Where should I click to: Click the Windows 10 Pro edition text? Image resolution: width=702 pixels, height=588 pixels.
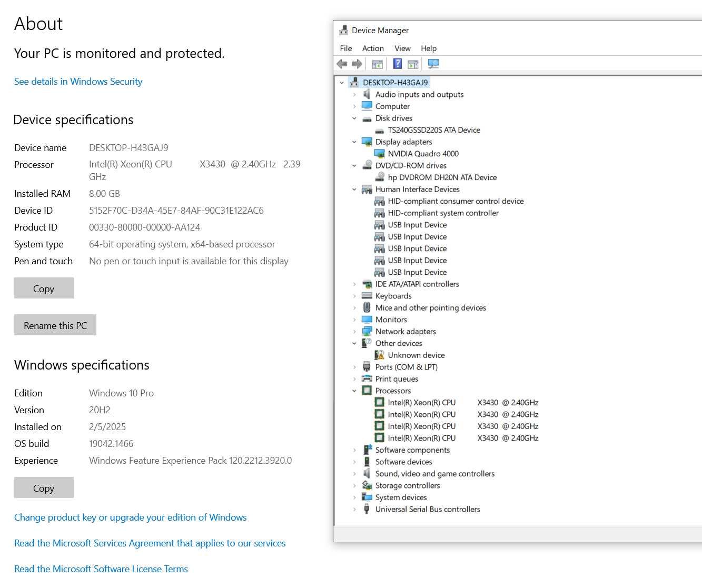[x=121, y=393]
